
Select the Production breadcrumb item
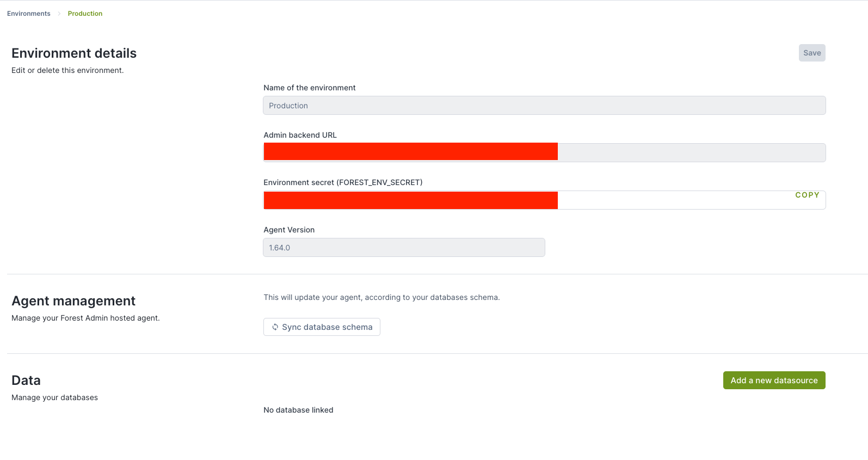tap(85, 14)
